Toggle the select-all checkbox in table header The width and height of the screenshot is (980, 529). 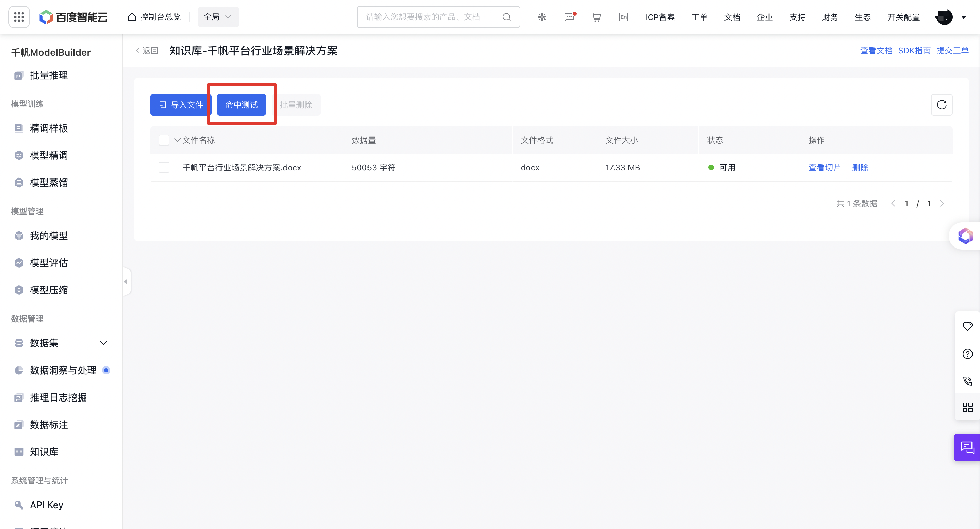click(x=164, y=140)
